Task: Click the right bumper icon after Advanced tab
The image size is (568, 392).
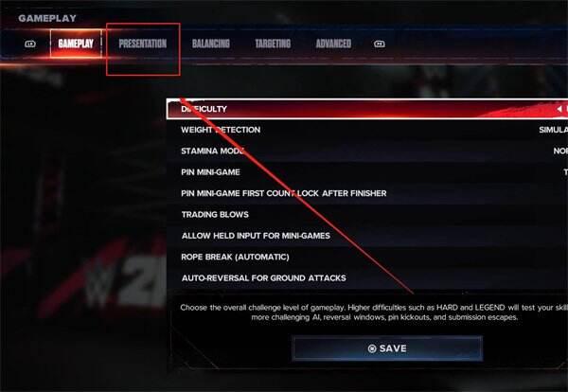Action: point(380,44)
